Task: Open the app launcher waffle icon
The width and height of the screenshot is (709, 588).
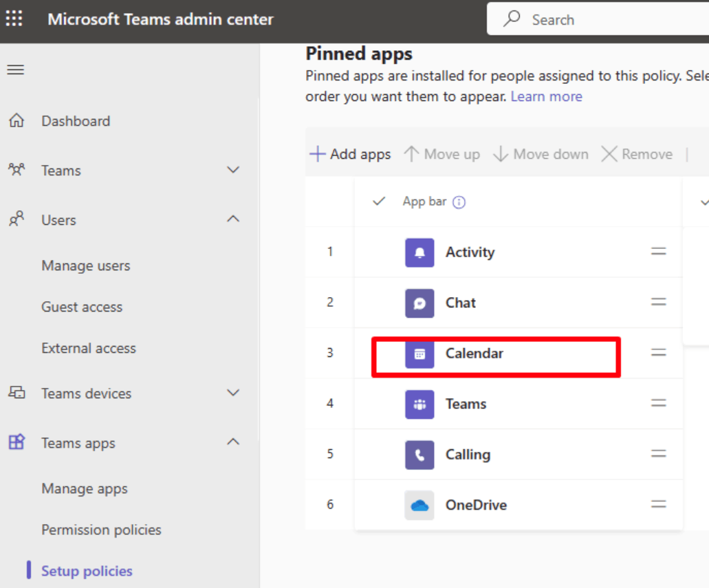Action: point(14,19)
